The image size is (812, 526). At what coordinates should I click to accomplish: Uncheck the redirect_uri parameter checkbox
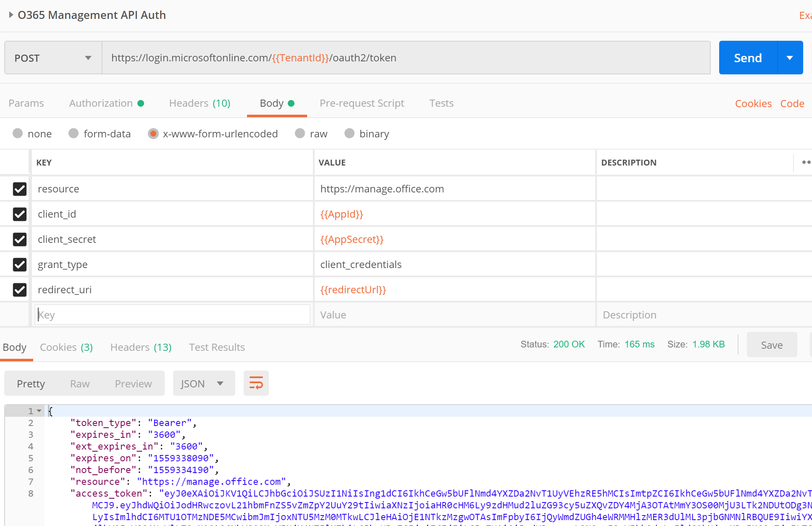click(x=20, y=290)
